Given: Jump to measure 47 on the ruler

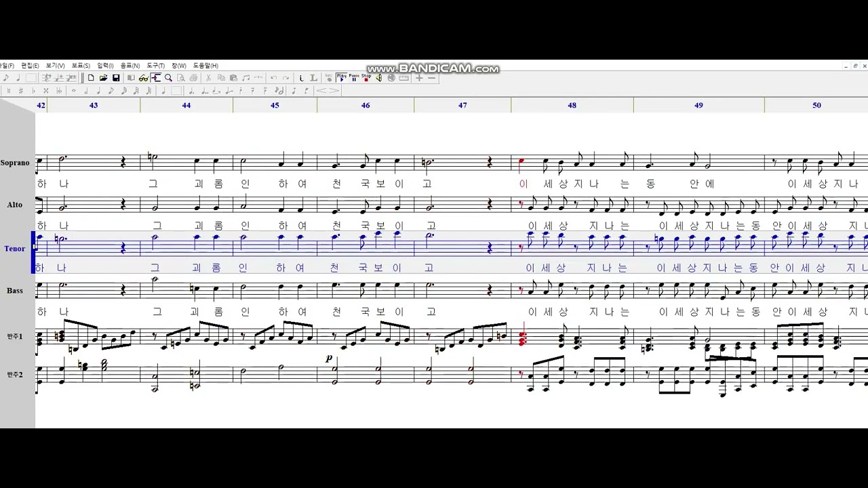Looking at the screenshot, I should point(462,105).
